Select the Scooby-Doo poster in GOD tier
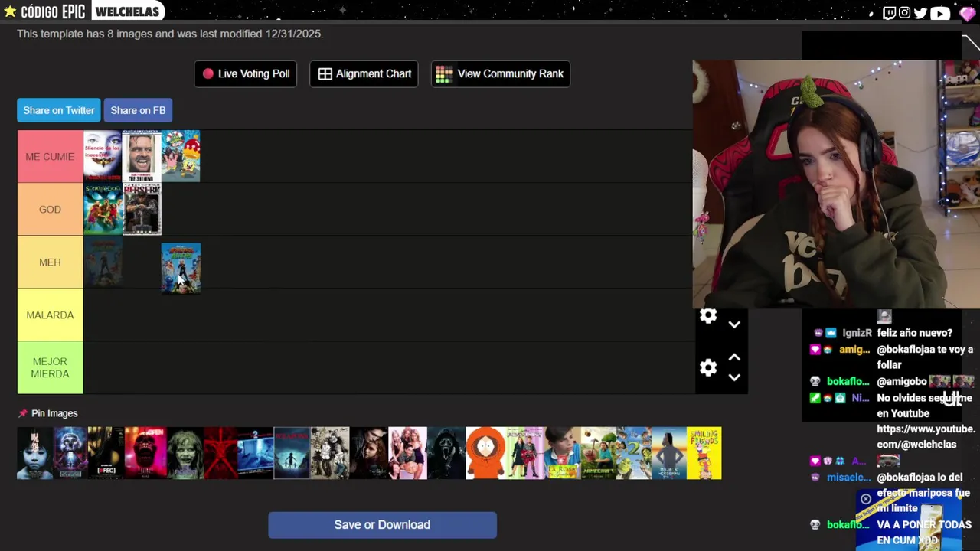 pyautogui.click(x=103, y=209)
